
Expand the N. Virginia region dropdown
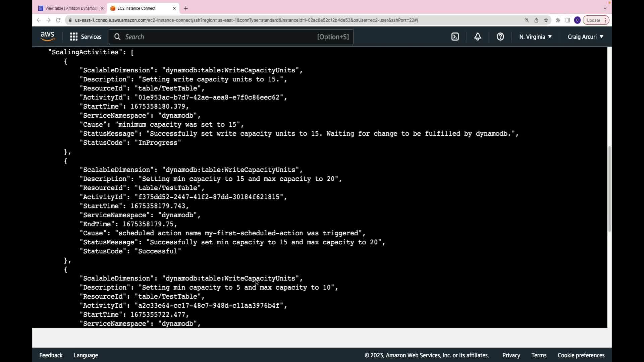coord(535,37)
